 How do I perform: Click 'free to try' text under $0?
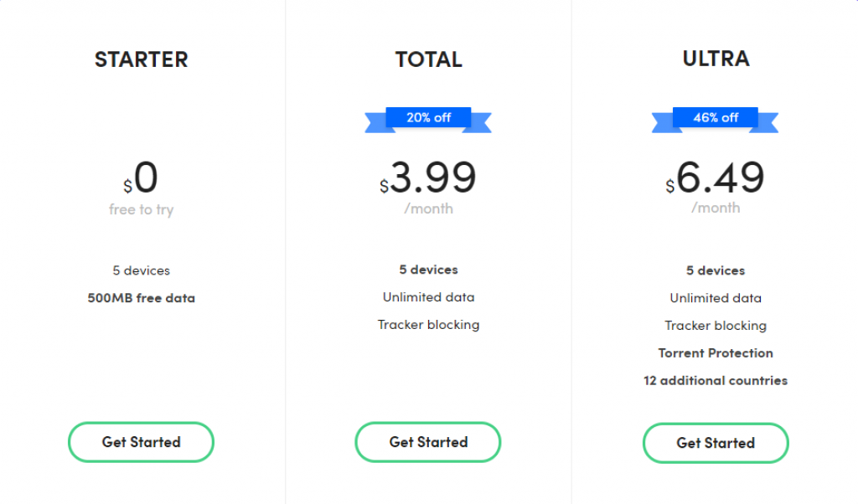(141, 209)
